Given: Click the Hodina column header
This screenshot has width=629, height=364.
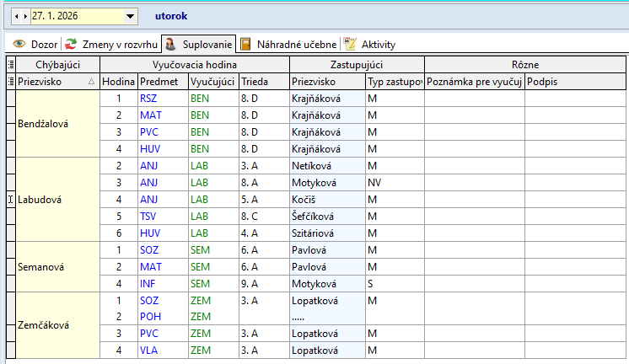Looking at the screenshot, I should point(118,82).
